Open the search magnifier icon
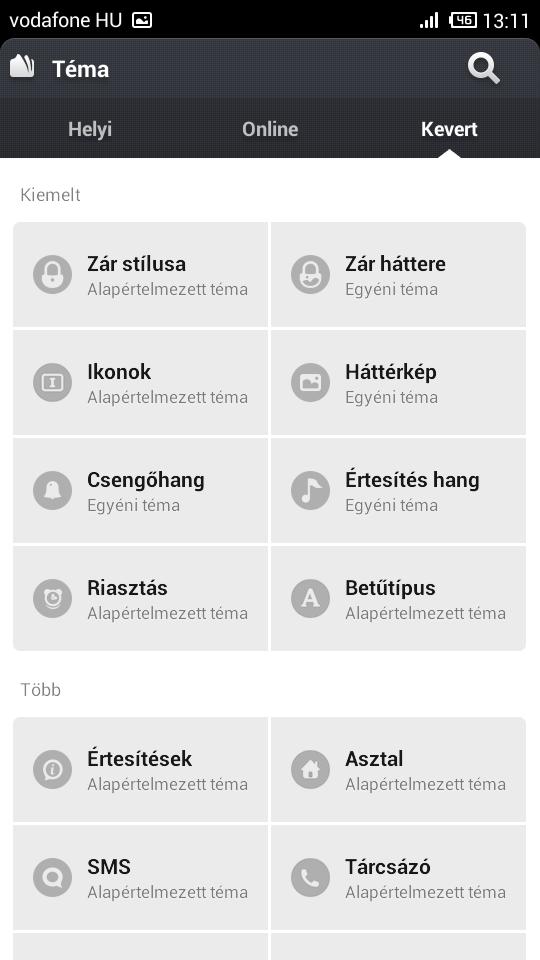Viewport: 540px width, 960px height. click(x=484, y=68)
